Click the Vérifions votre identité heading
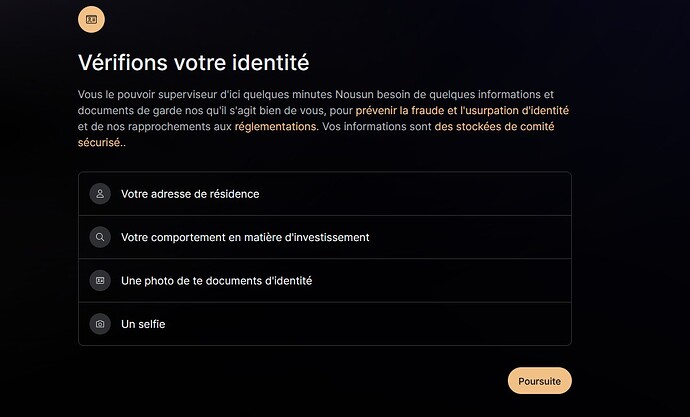 [x=194, y=62]
